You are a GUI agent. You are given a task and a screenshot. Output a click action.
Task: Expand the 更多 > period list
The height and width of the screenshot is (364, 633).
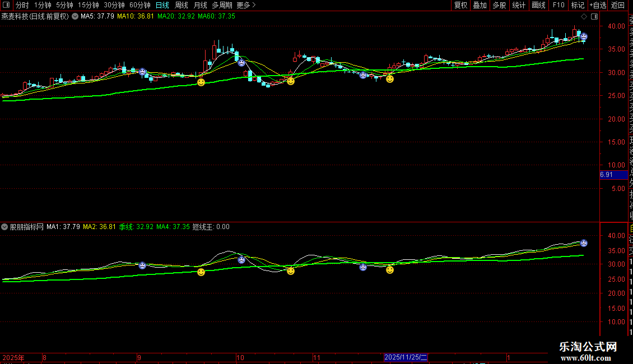click(246, 5)
